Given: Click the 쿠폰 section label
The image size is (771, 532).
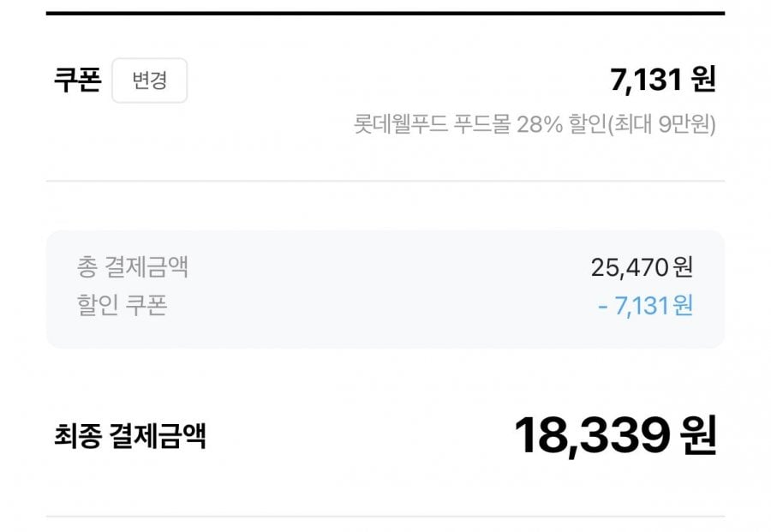Looking at the screenshot, I should [x=77, y=81].
